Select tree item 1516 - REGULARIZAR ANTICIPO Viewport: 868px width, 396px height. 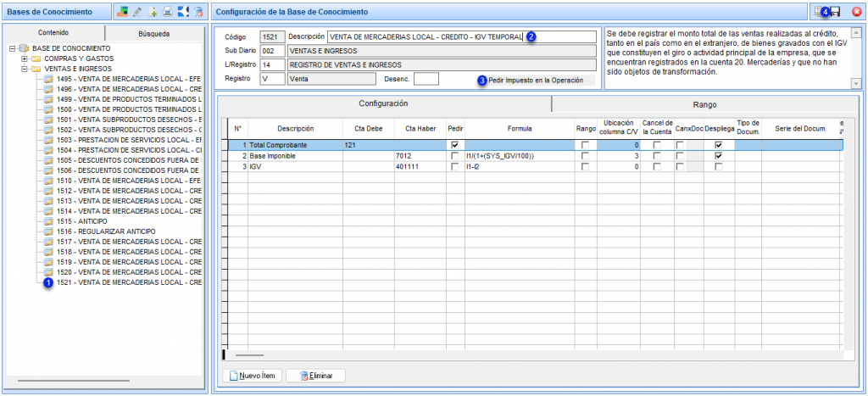point(106,231)
